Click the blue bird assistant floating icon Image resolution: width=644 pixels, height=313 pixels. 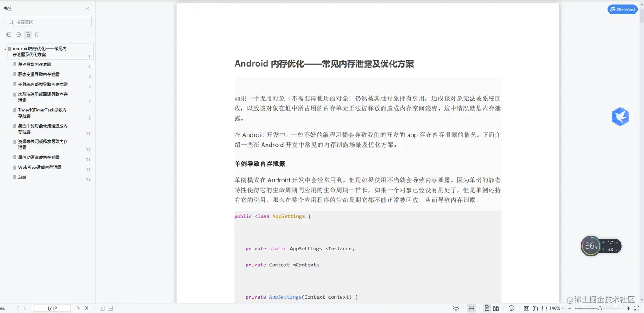[x=620, y=117]
